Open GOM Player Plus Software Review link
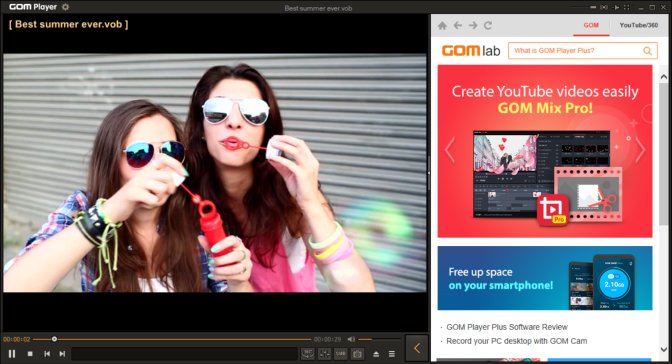The image size is (672, 364). coord(507,327)
